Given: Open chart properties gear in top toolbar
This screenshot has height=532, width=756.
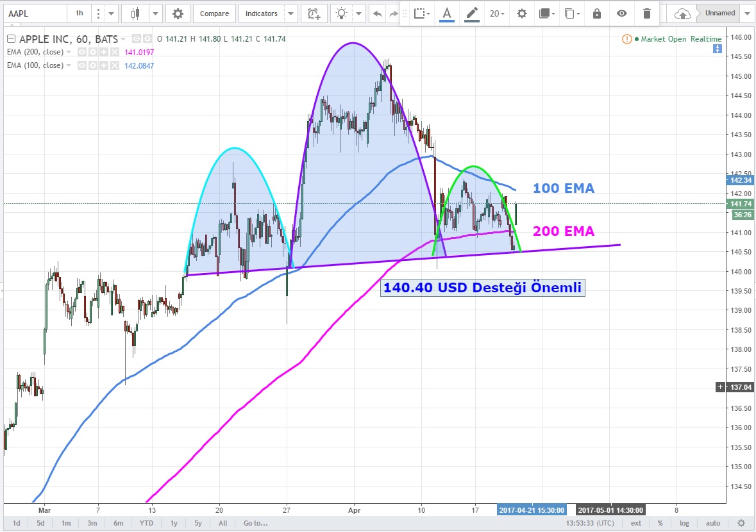Looking at the screenshot, I should point(178,13).
